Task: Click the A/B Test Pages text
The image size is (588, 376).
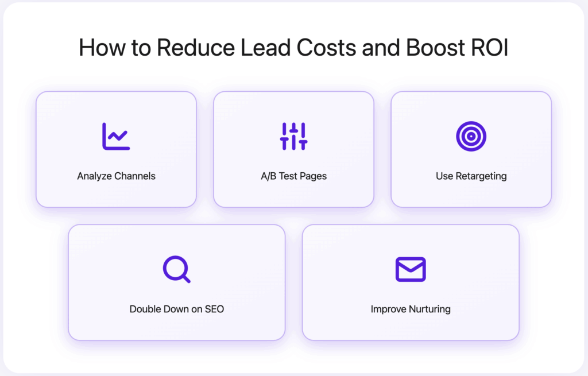Action: pos(293,176)
